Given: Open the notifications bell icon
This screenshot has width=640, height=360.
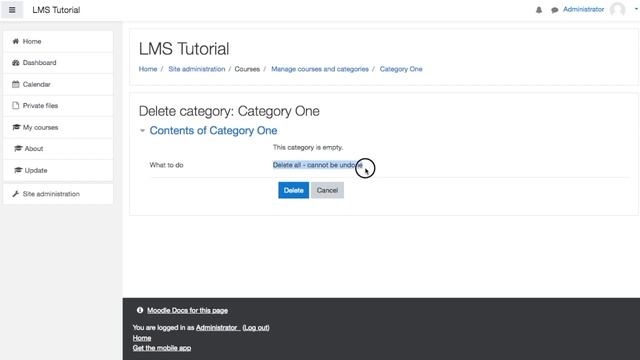Looking at the screenshot, I should [539, 10].
